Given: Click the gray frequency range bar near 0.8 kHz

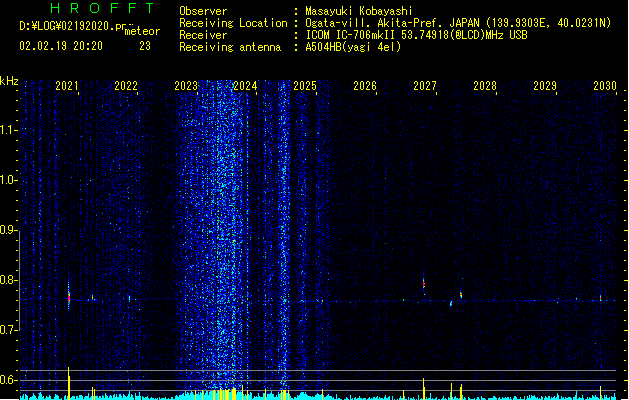Looking at the screenshot, I should click(x=19, y=280).
